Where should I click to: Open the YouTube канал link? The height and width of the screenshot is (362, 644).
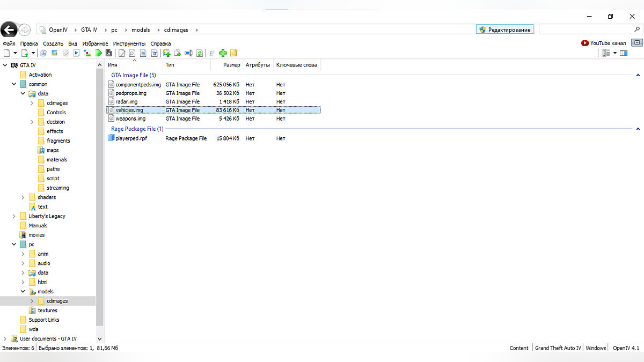608,43
